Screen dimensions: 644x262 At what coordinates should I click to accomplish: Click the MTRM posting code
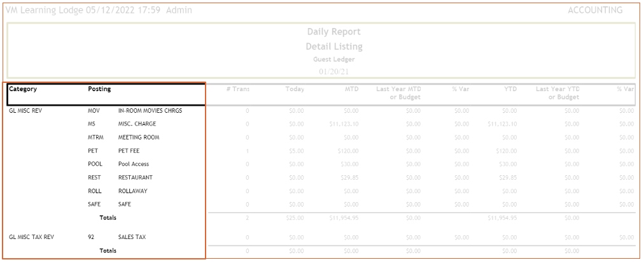click(x=95, y=138)
